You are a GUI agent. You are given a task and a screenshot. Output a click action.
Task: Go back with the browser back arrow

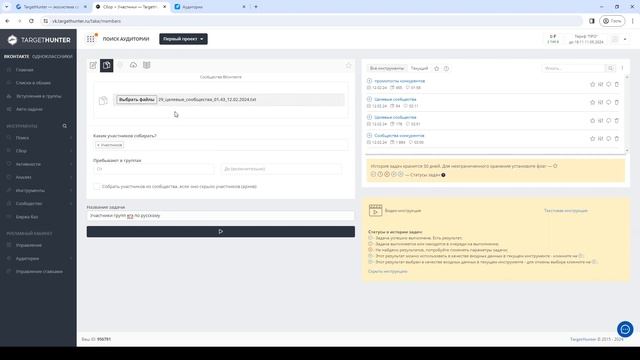[x=7, y=21]
